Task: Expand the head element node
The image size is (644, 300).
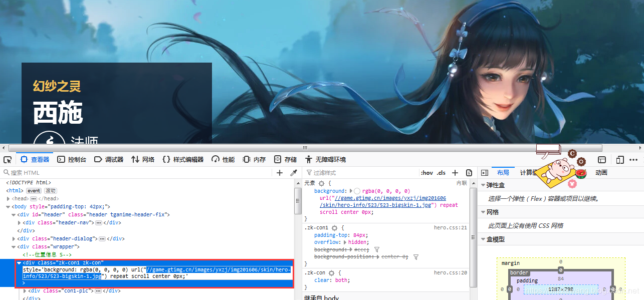Action: (x=8, y=199)
